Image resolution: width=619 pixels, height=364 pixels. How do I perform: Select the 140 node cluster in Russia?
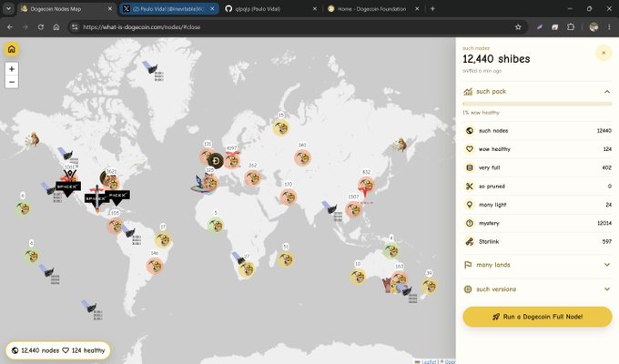[302, 157]
